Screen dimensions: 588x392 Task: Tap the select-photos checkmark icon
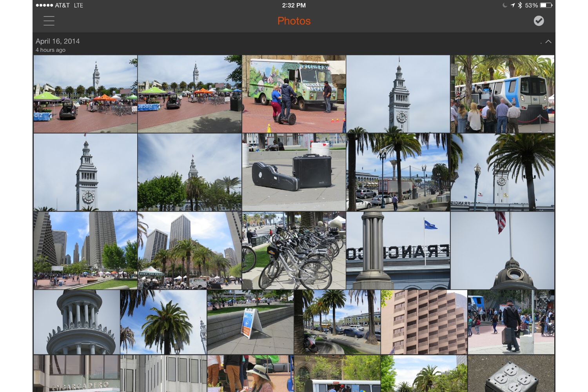pos(539,21)
